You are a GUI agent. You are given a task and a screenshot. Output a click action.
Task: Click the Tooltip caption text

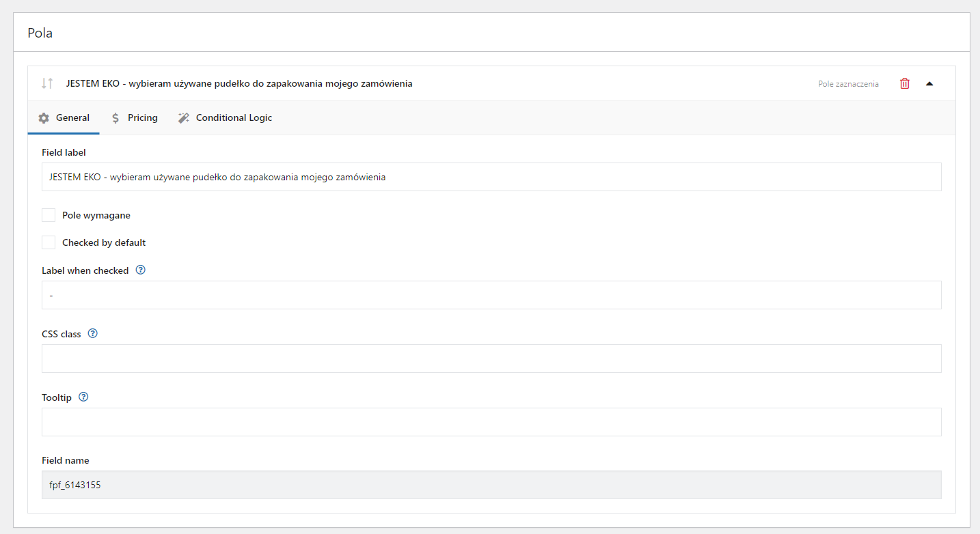click(57, 397)
